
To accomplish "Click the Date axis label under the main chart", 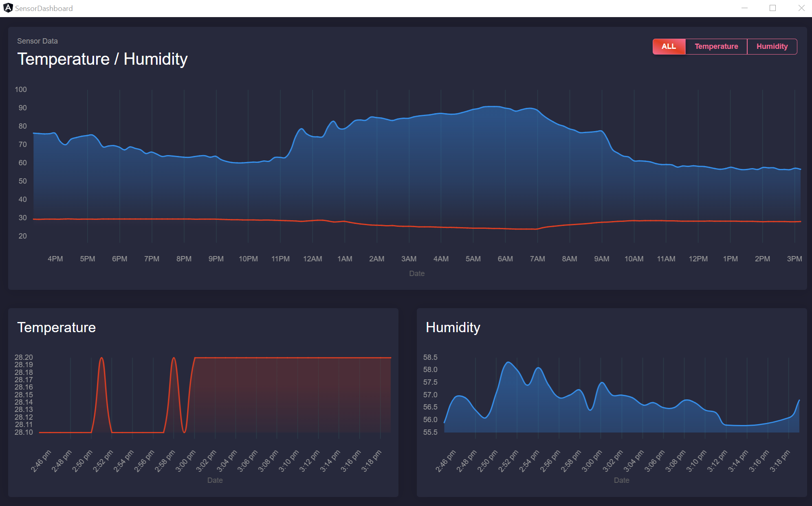I will point(416,273).
